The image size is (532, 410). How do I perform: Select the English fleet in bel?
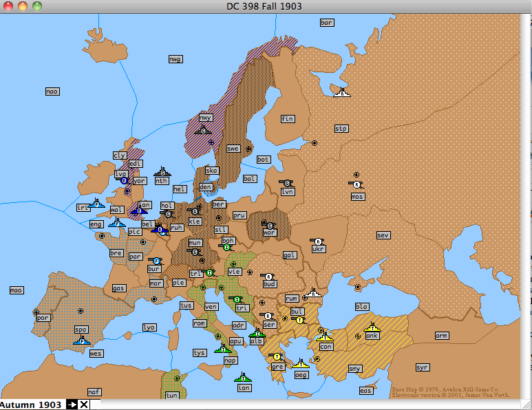pos(160,229)
